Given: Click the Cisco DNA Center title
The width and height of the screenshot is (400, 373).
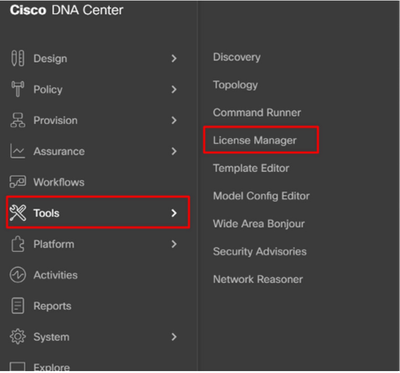Looking at the screenshot, I should point(67,10).
